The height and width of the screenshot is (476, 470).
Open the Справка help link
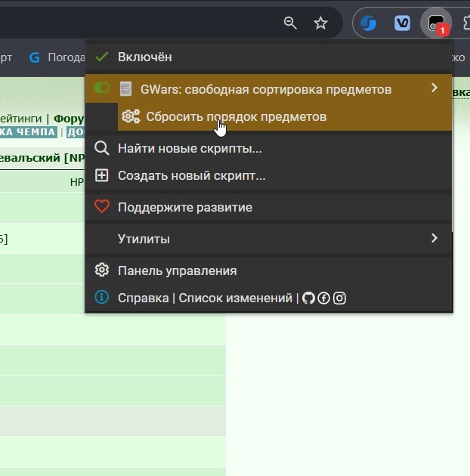(144, 298)
